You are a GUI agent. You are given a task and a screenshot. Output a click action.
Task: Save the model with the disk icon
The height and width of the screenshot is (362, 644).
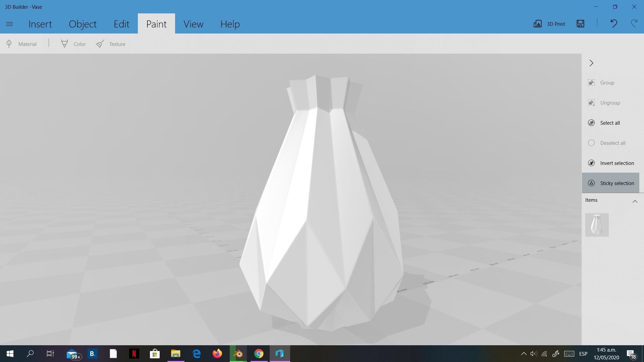(x=580, y=24)
